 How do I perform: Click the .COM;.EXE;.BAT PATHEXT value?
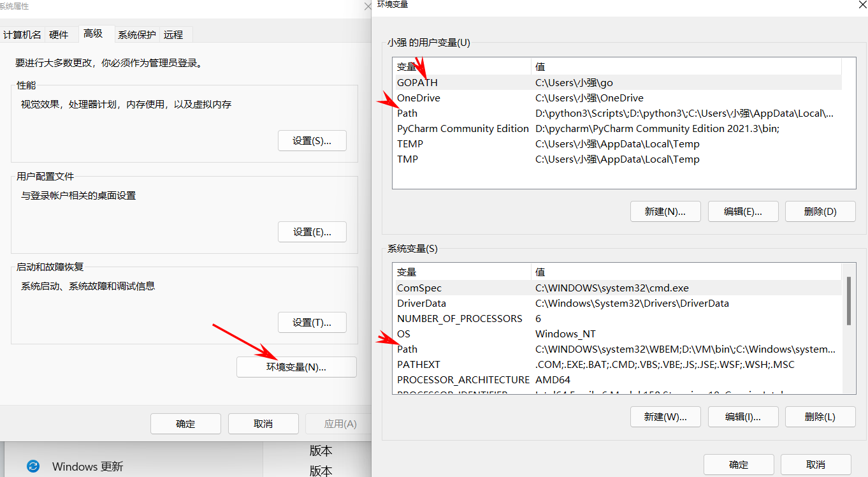665,364
